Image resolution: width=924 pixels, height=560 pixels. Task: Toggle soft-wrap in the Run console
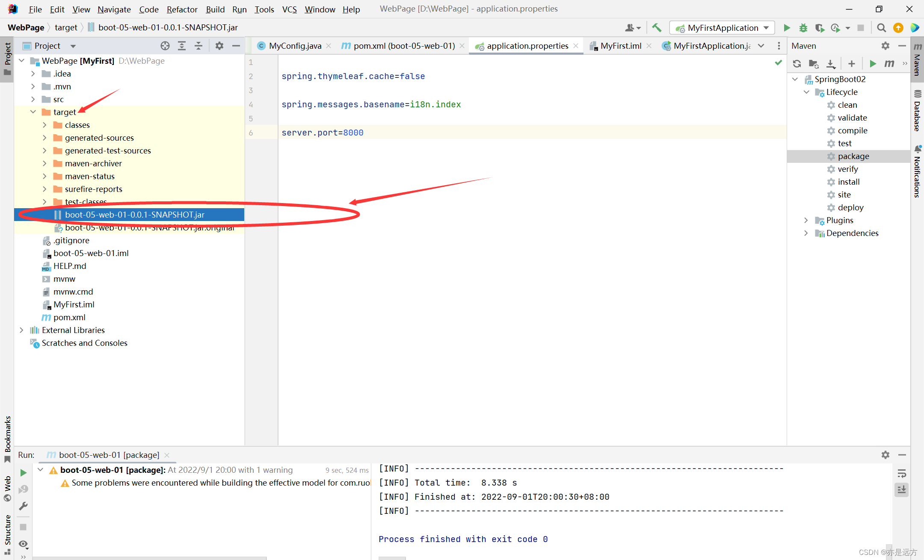tap(902, 473)
